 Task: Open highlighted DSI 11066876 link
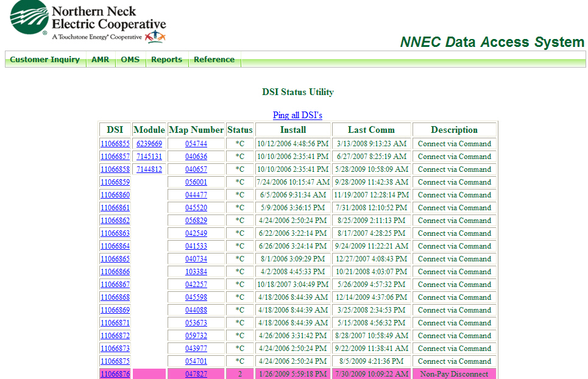coord(115,374)
